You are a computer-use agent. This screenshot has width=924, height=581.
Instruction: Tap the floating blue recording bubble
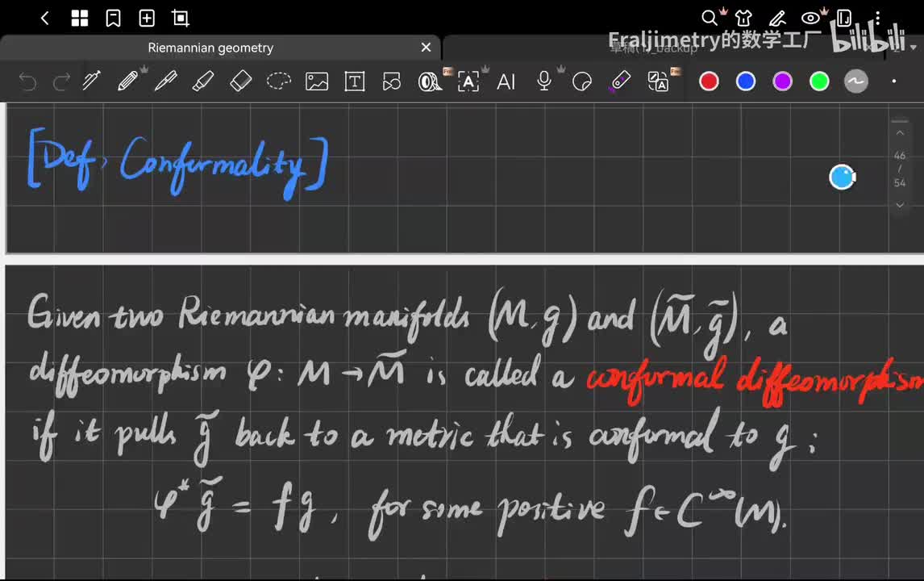pyautogui.click(x=842, y=177)
